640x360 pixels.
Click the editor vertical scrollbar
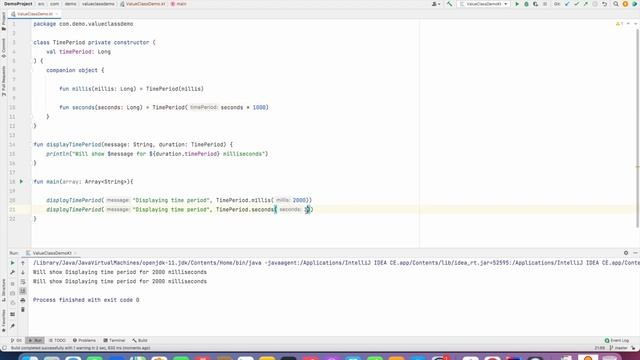coord(638,129)
